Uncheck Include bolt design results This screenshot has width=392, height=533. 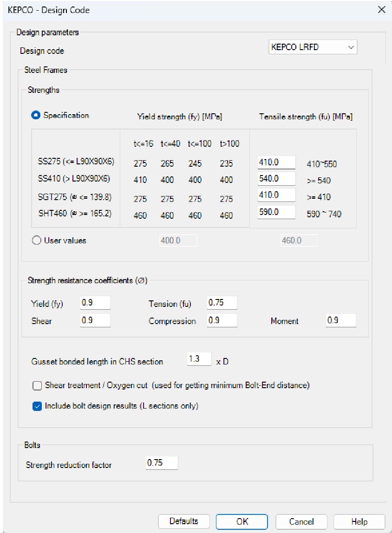coord(37,406)
